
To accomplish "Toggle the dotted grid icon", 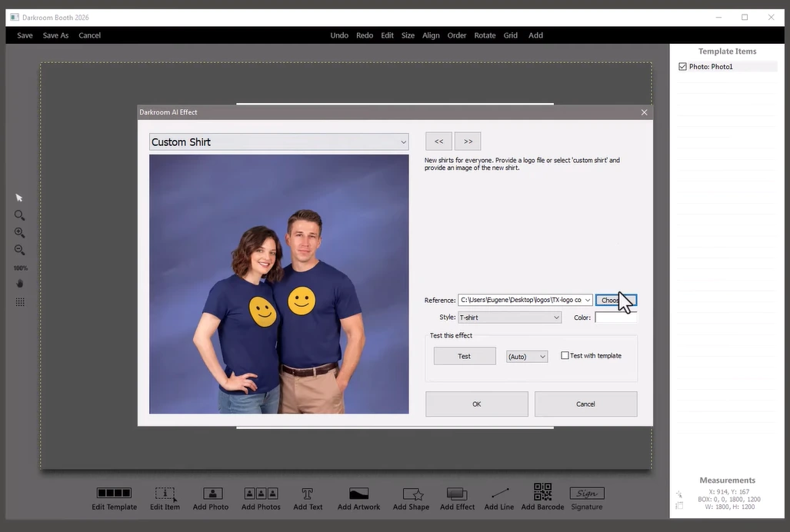I will [20, 302].
